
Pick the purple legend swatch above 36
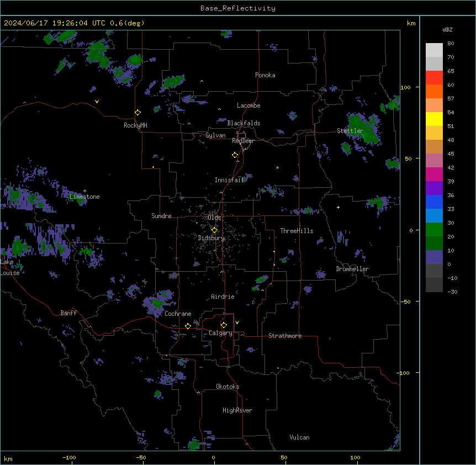tap(434, 188)
